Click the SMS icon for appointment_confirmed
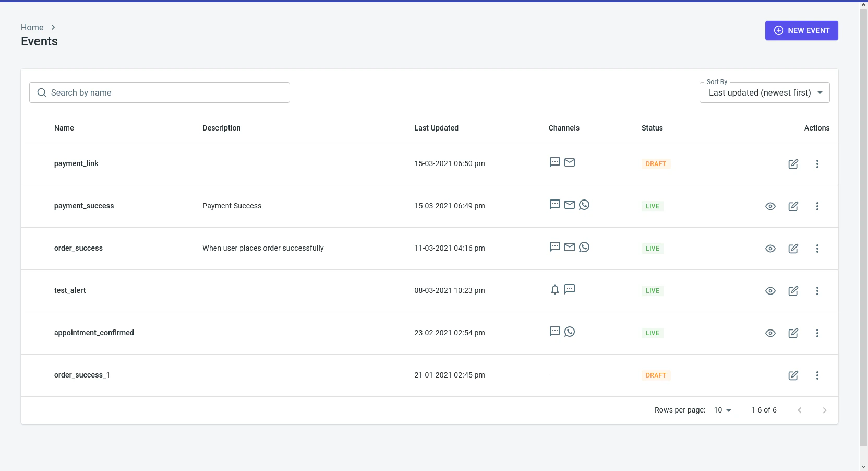Screen dimensions: 868x471 click(x=555, y=332)
